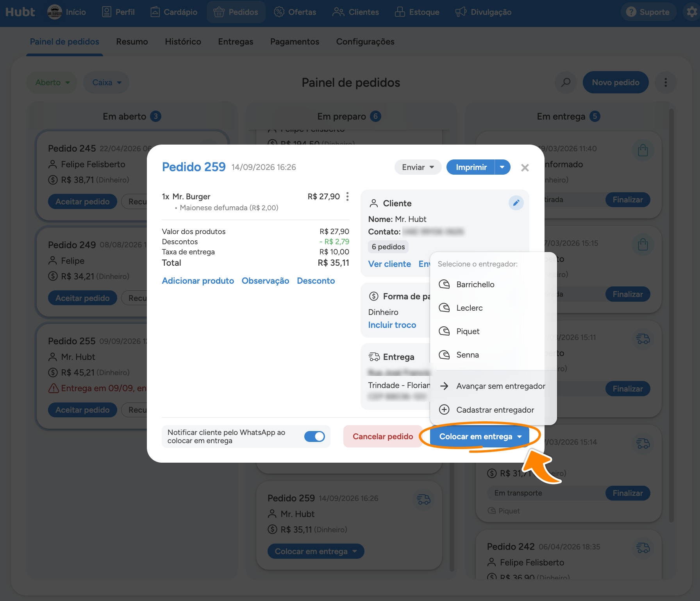Click Colocar em entrega on Pedido 259 card

click(x=316, y=551)
